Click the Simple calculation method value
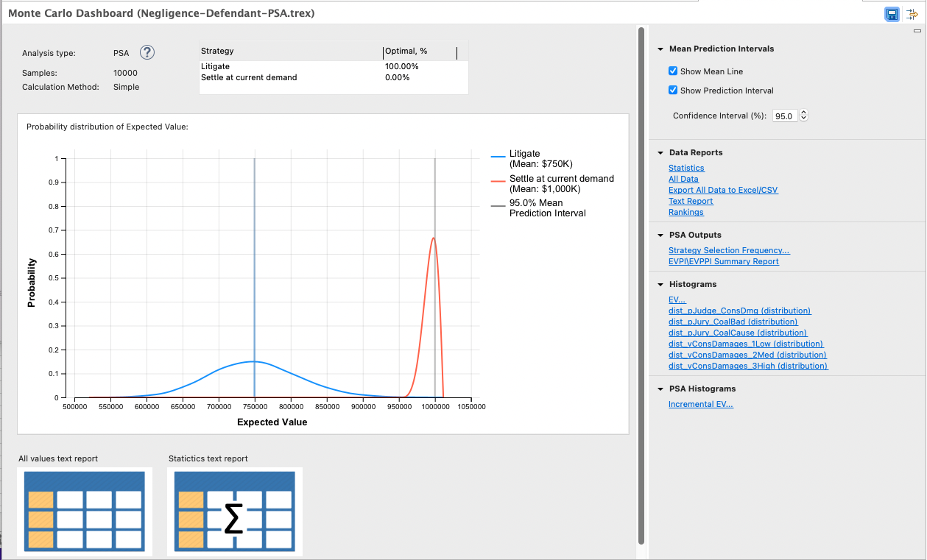Image resolution: width=927 pixels, height=560 pixels. pyautogui.click(x=126, y=87)
